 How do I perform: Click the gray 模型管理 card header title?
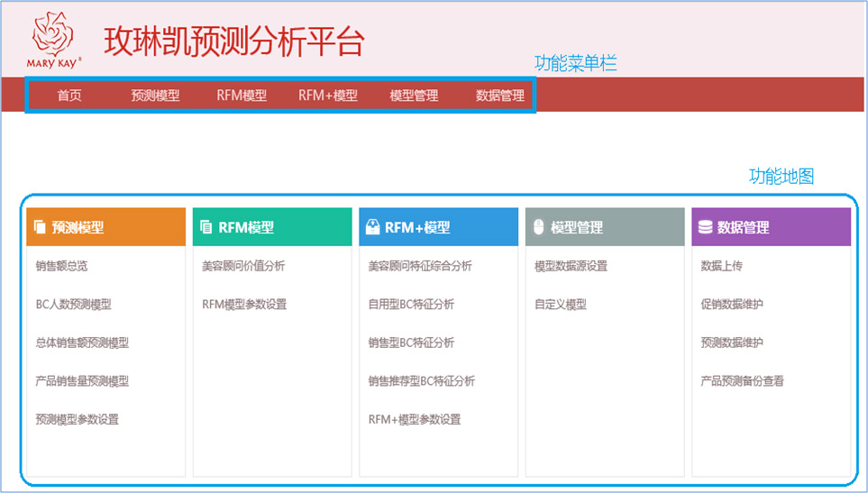(577, 227)
